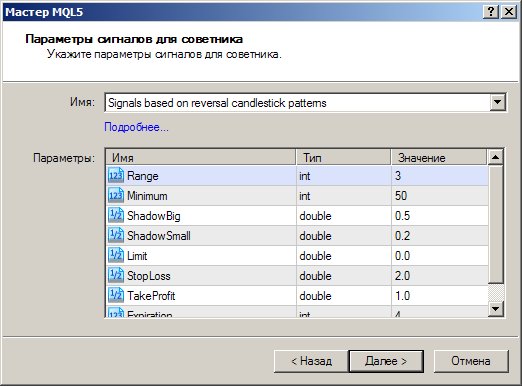The height and width of the screenshot is (386, 522).
Task: Click the StopLoss value 2.0
Action: [x=440, y=276]
